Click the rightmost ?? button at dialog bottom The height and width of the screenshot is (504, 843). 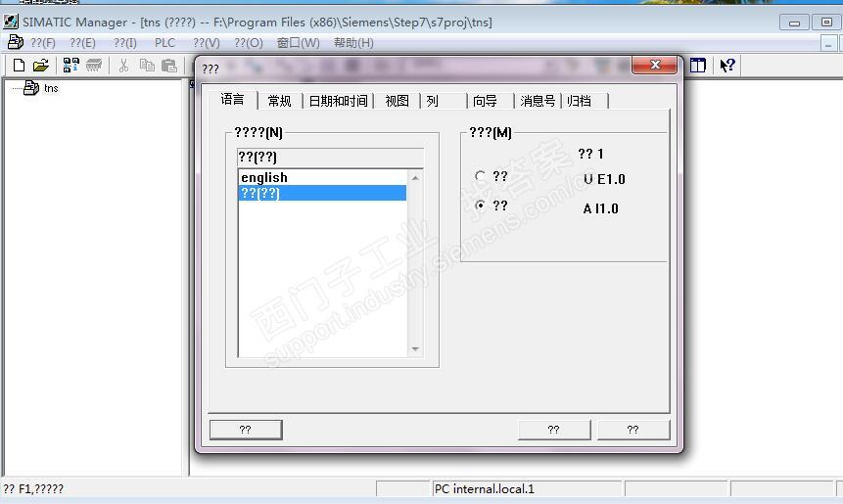click(633, 430)
